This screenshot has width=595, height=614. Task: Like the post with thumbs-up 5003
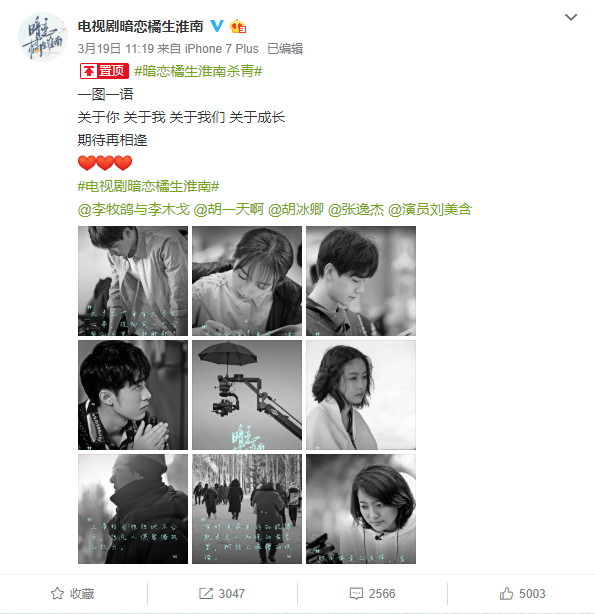point(506,594)
